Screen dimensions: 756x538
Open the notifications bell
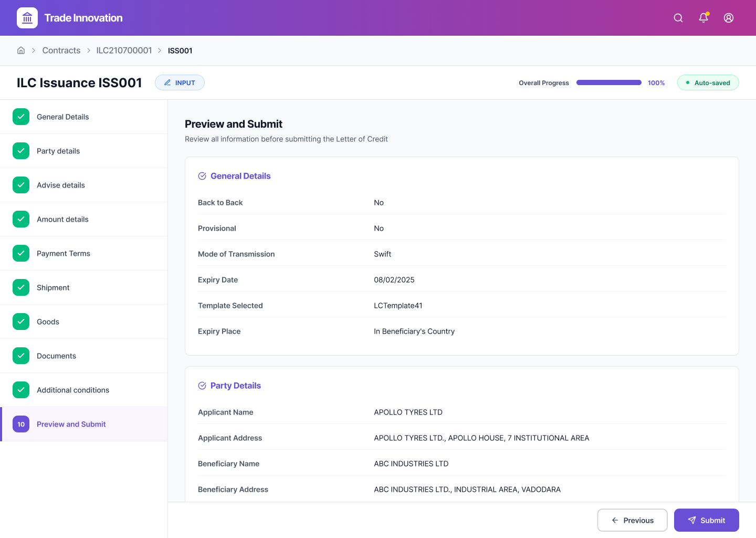[x=703, y=17]
